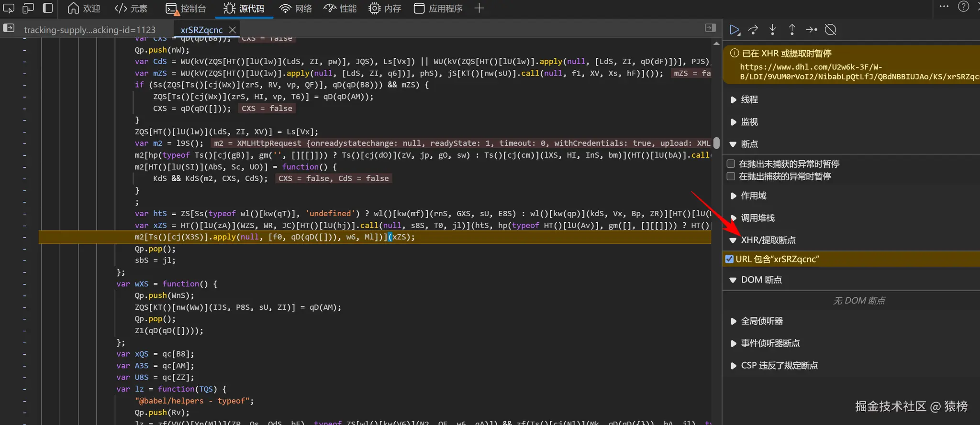Step over next function call

(x=753, y=30)
